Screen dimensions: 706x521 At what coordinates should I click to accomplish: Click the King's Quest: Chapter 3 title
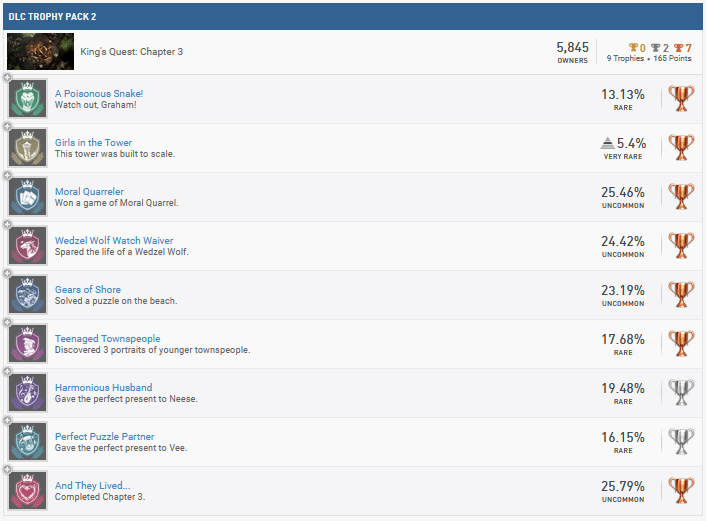pyautogui.click(x=131, y=52)
